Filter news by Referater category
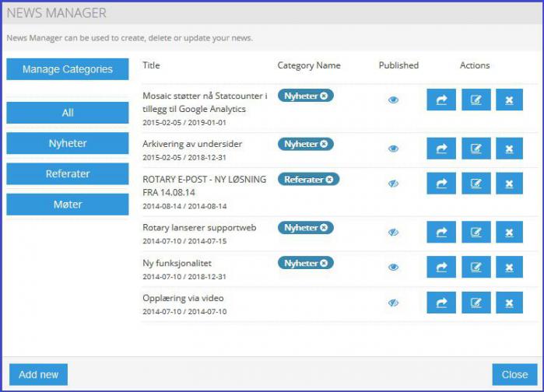Screen dimensions: 544x392 pos(68,173)
